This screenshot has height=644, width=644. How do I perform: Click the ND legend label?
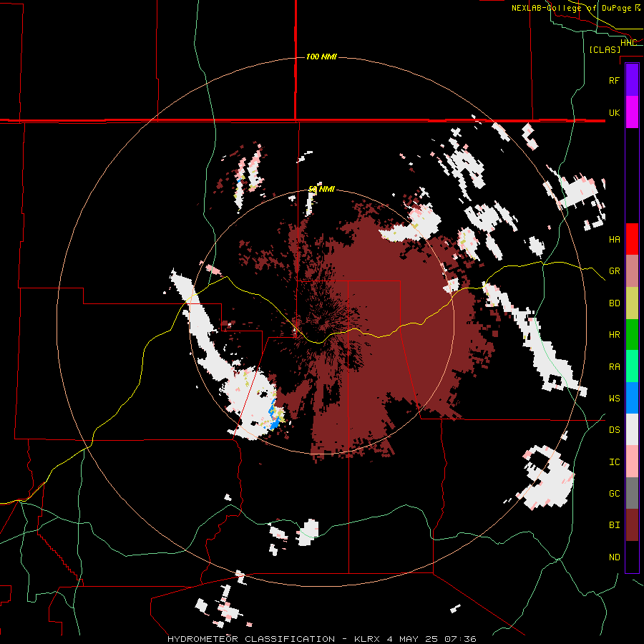pos(614,557)
